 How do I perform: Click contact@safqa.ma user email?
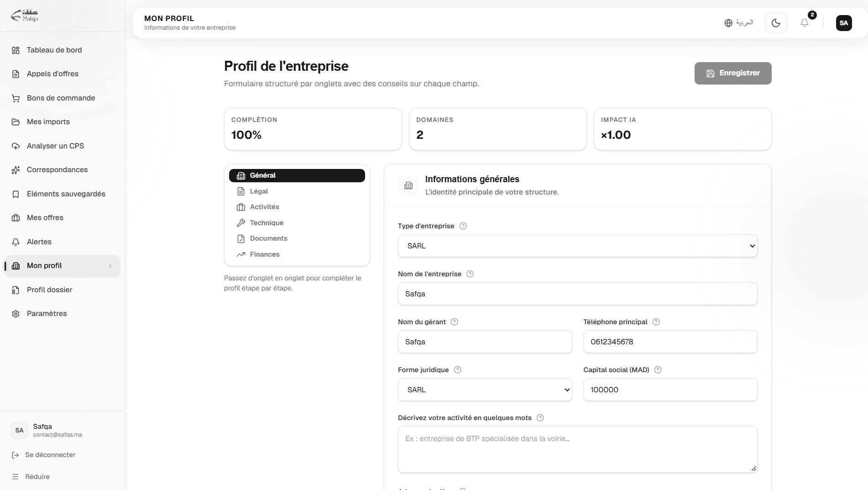[58, 435]
